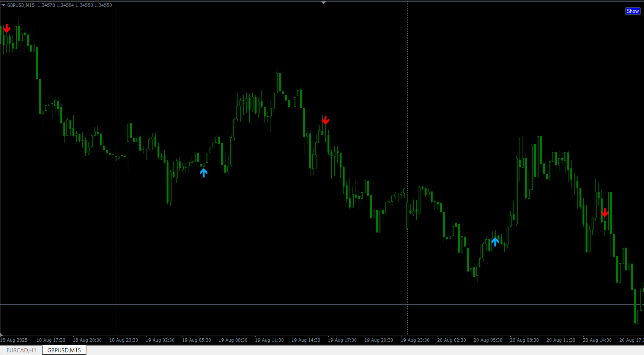Click the '20 Aug 02:30' time label
Image resolution: width=644 pixels, height=355 pixels.
(452, 340)
